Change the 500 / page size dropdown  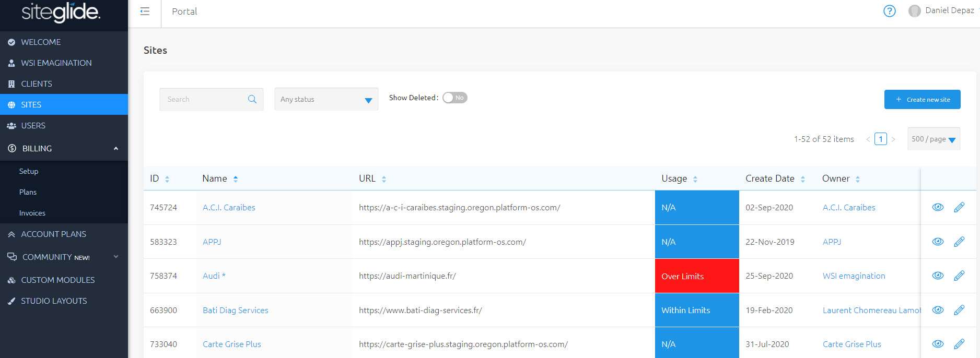(x=934, y=139)
